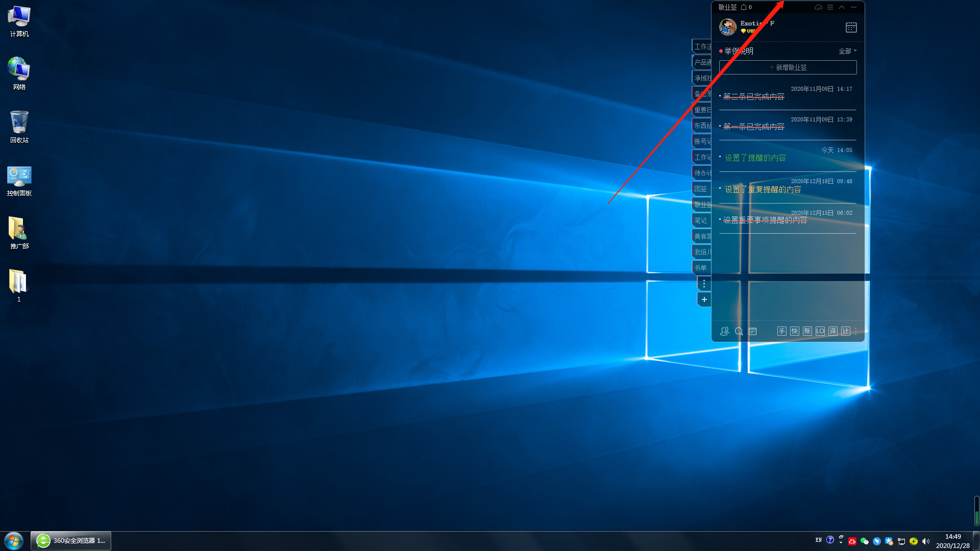Click the red cloud tray icon
The width and height of the screenshot is (980, 551).
pos(852,541)
